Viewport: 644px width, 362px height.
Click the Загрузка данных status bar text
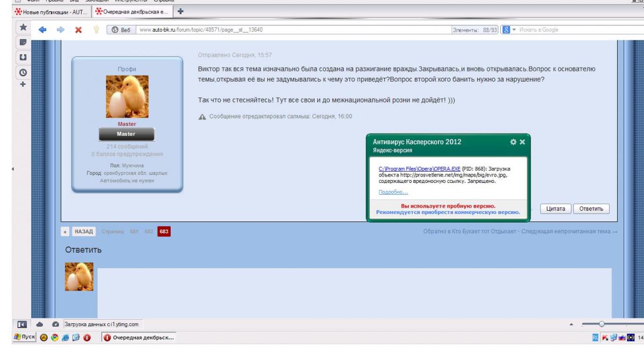[102, 324]
